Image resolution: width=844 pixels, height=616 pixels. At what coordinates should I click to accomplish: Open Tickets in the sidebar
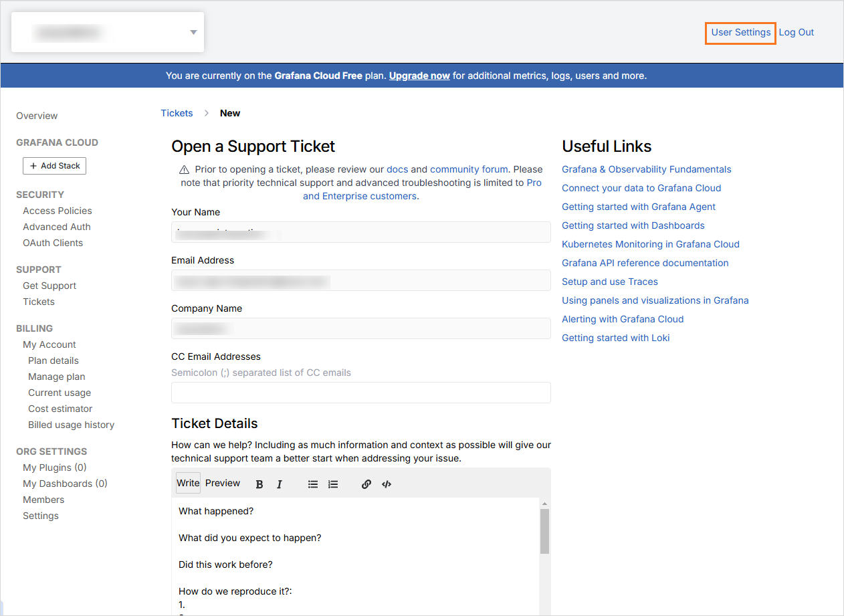click(x=39, y=302)
